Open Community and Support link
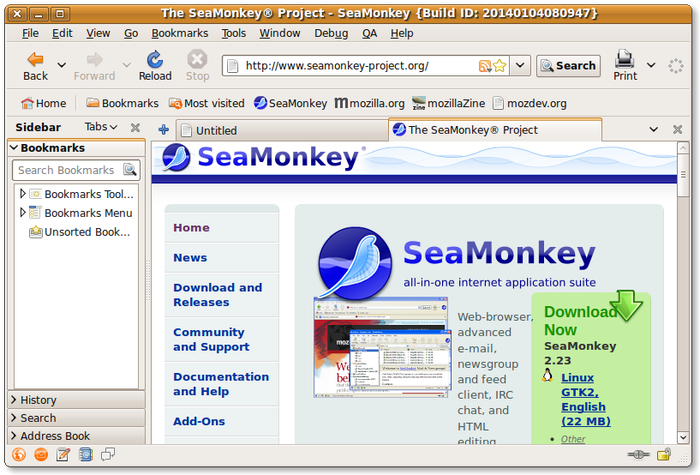Image resolution: width=700 pixels, height=475 pixels. coord(211,339)
